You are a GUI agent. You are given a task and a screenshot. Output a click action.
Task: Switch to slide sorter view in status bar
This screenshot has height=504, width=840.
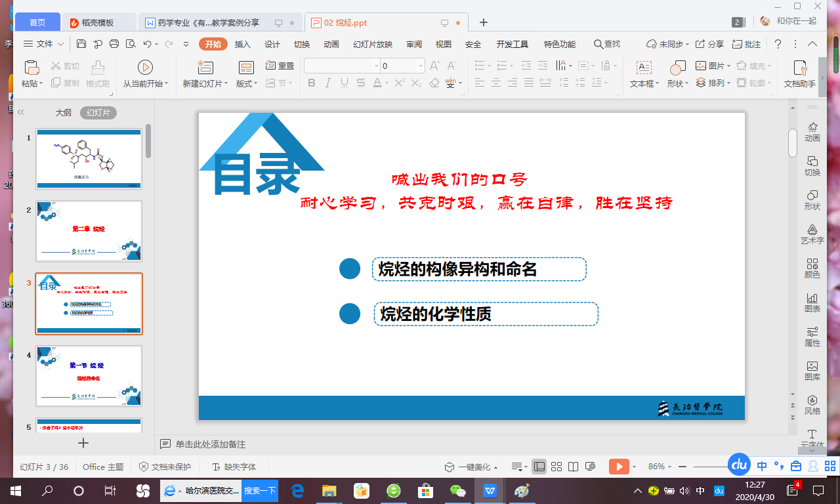pos(556,467)
